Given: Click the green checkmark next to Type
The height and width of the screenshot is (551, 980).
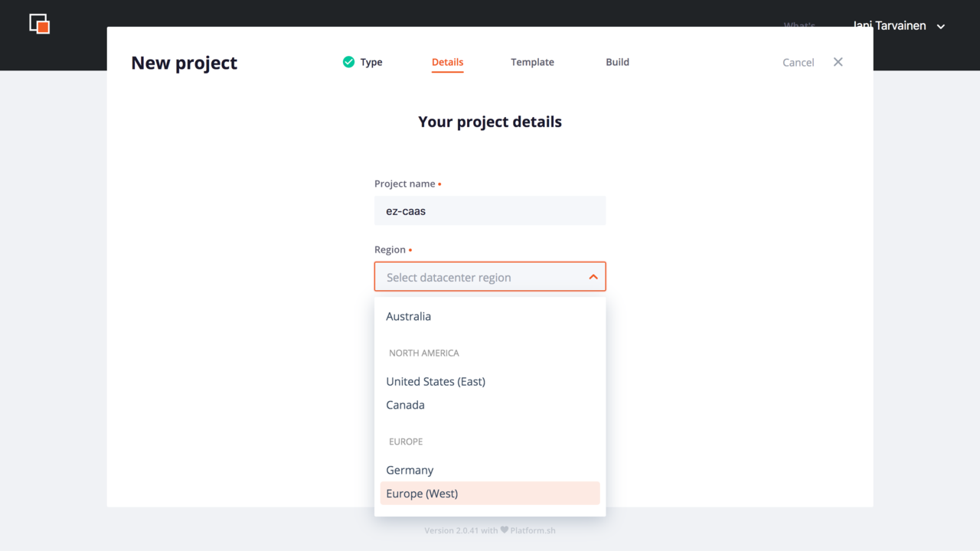Looking at the screenshot, I should click(x=348, y=62).
